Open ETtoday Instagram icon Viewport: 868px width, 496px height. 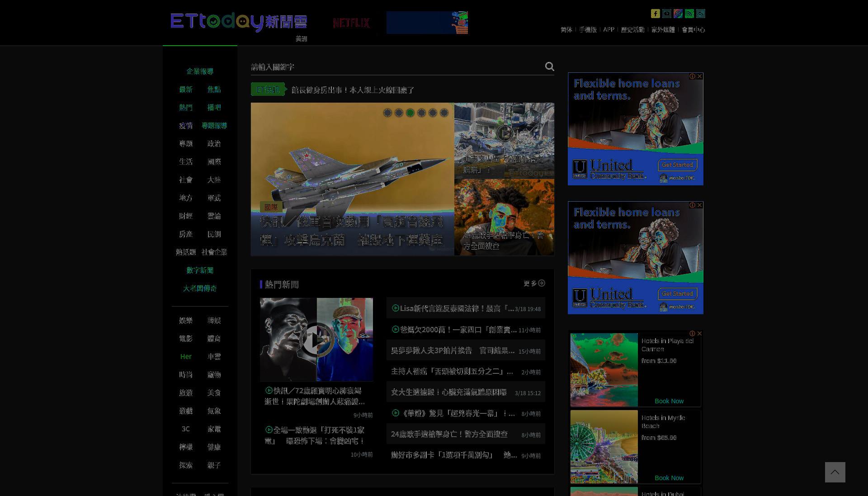678,14
